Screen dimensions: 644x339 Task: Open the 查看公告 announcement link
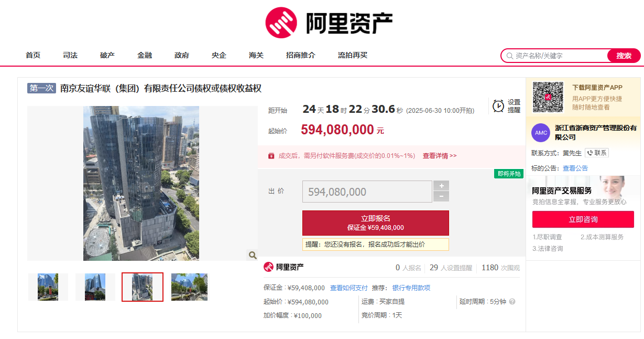click(575, 168)
